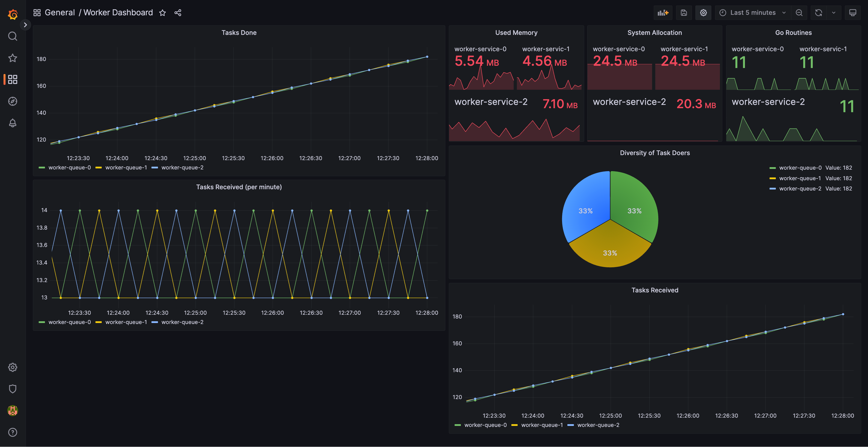Share the dashboard via share icon
The height and width of the screenshot is (447, 868).
[x=178, y=13]
